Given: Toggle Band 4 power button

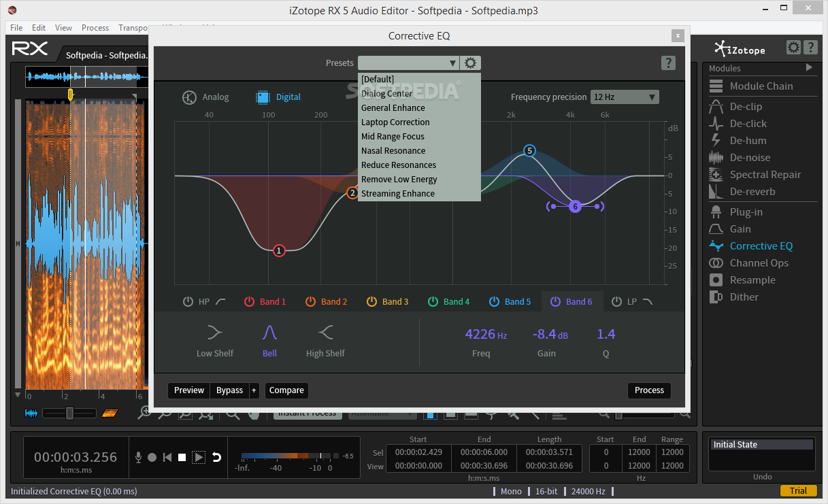Looking at the screenshot, I should 433,301.
